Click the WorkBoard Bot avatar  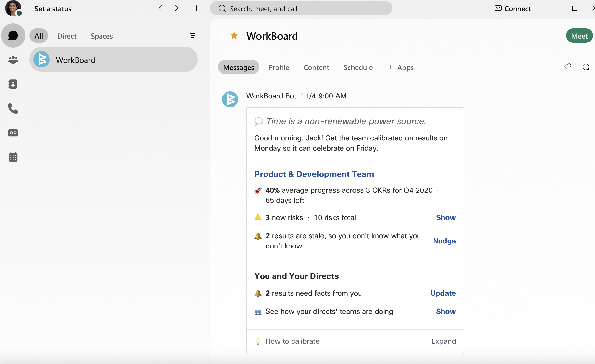point(230,99)
